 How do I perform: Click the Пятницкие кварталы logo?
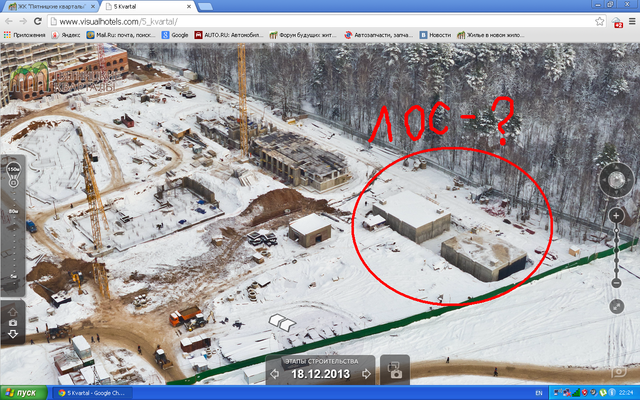click(x=63, y=78)
